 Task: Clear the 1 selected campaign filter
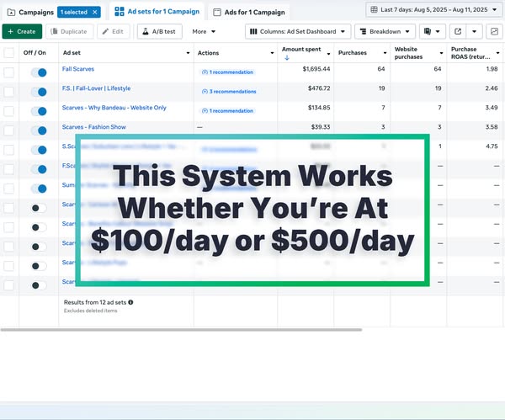94,13
